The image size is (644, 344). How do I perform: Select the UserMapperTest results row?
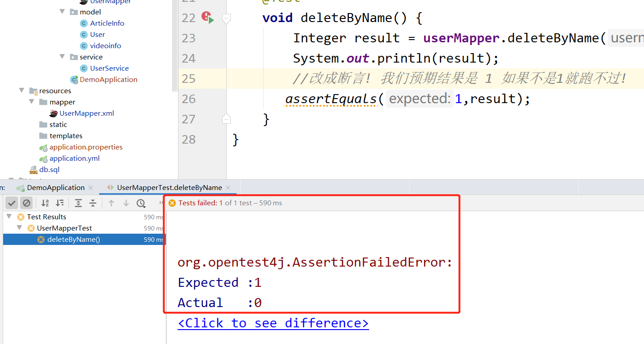click(84, 228)
